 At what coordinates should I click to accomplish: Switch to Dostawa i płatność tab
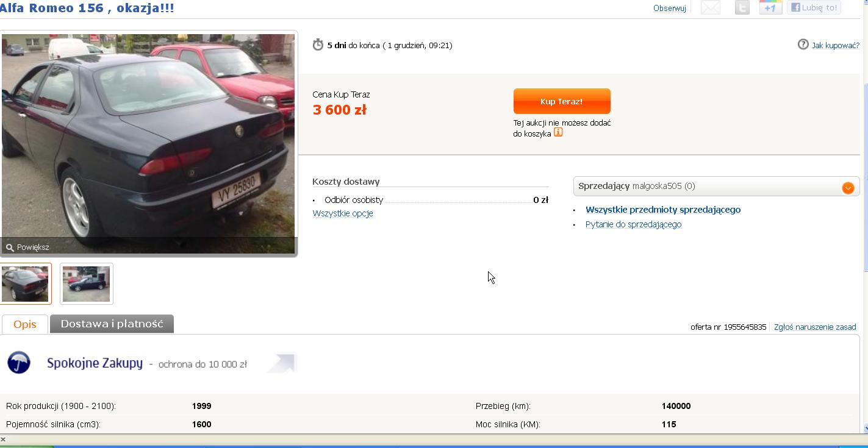click(x=112, y=324)
